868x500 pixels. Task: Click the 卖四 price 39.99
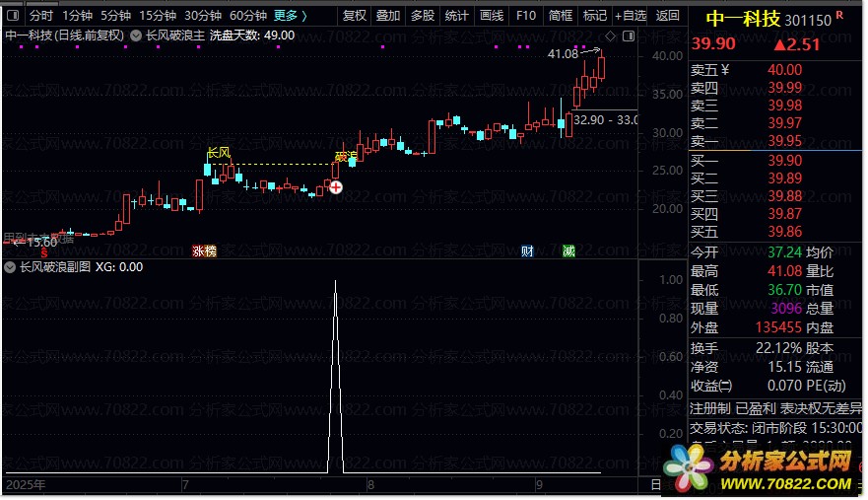(x=784, y=88)
